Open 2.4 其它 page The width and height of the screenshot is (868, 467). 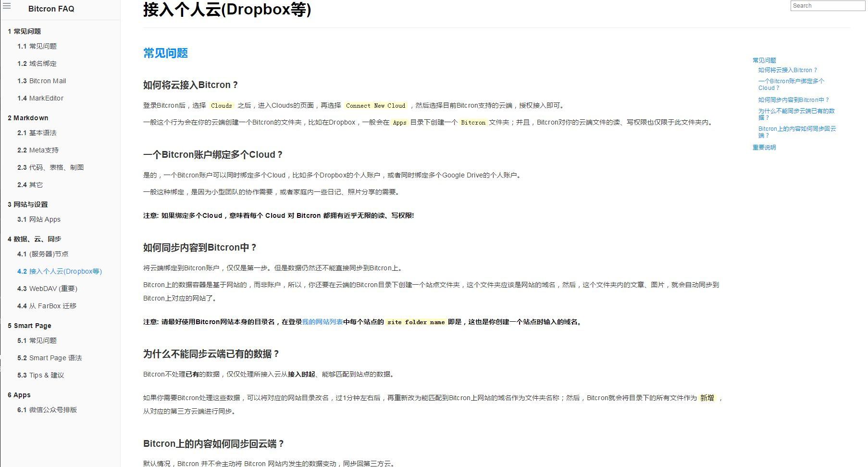30,185
